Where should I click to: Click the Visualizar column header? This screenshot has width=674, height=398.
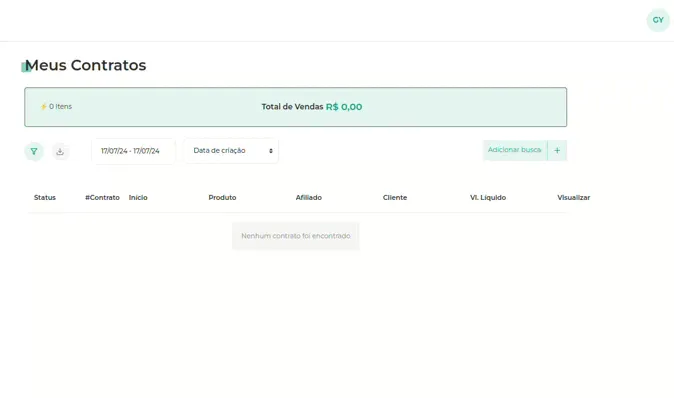pyautogui.click(x=573, y=198)
